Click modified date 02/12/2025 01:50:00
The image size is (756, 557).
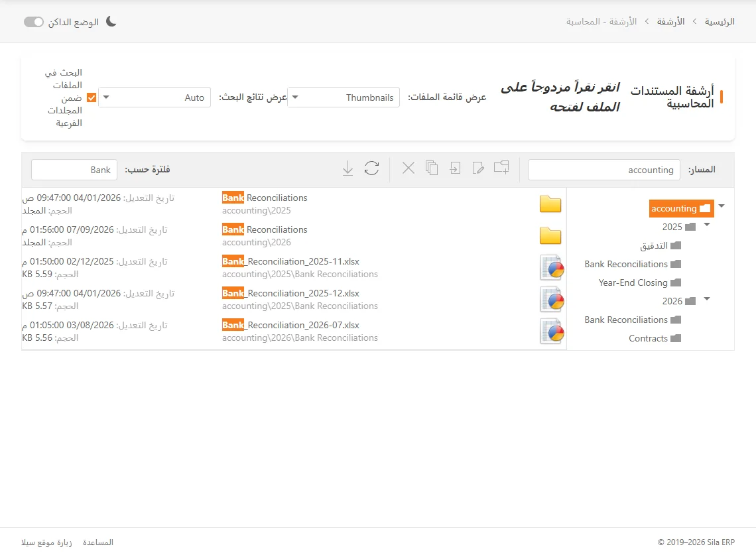(68, 262)
